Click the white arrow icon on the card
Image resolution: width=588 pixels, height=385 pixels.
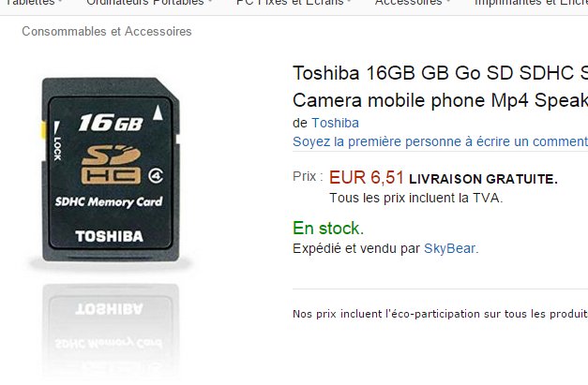pos(158,112)
